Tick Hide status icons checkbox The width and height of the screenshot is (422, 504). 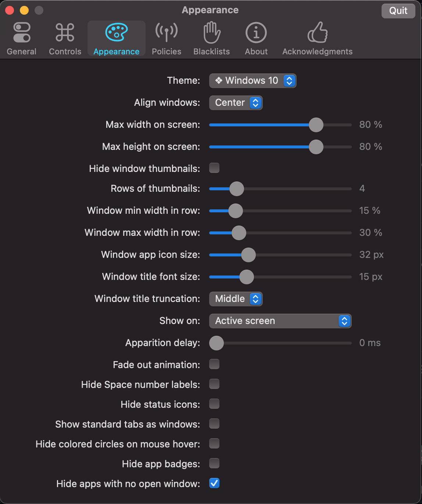tap(214, 404)
